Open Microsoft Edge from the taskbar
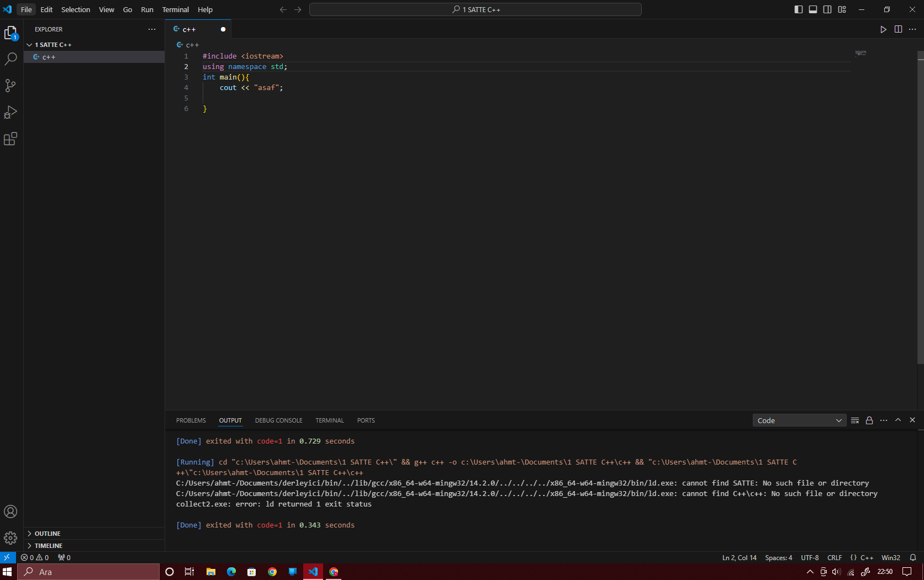This screenshot has height=580, width=924. [x=231, y=572]
